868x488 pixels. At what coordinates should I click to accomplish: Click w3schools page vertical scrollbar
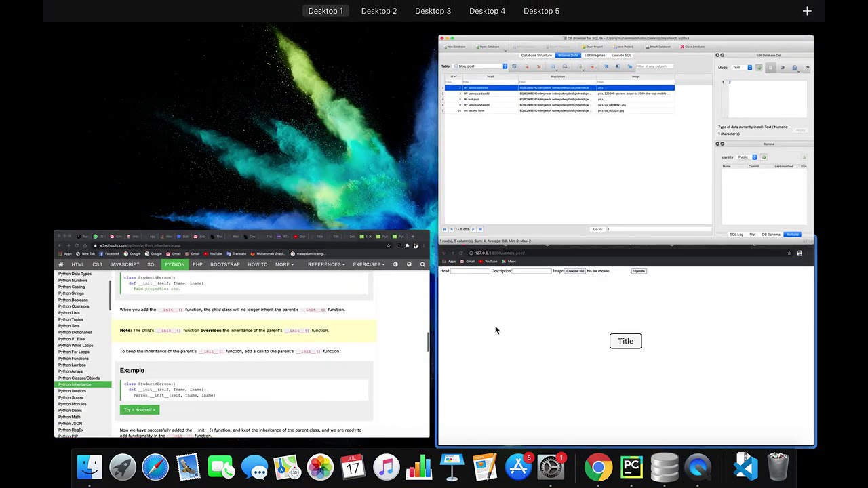pyautogui.click(x=427, y=342)
